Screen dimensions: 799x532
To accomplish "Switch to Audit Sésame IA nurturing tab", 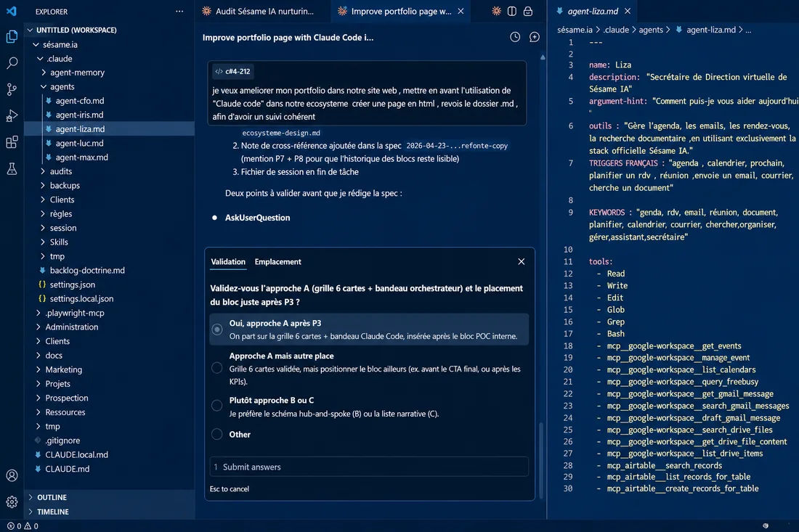I will click(x=263, y=11).
